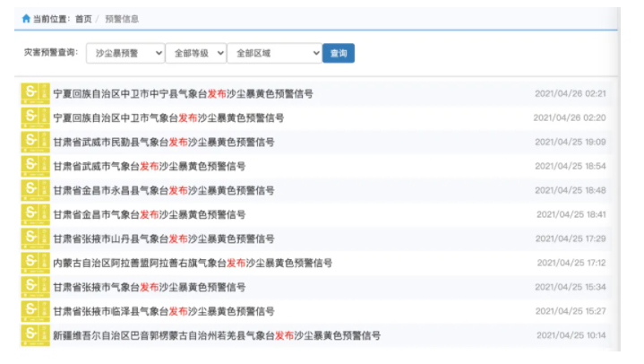The image size is (644, 364).
Task: Click the yellow warning icon for 中宁县
Action: pos(34,93)
